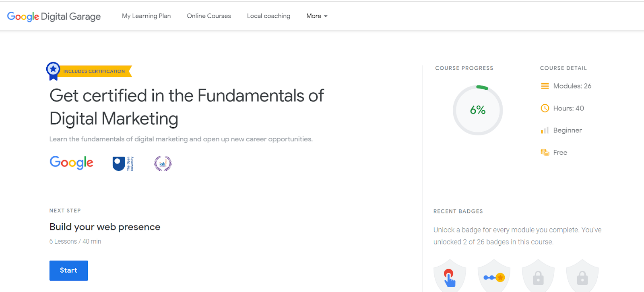
Task: Click the Google Digital Garage logo
Action: click(x=54, y=17)
